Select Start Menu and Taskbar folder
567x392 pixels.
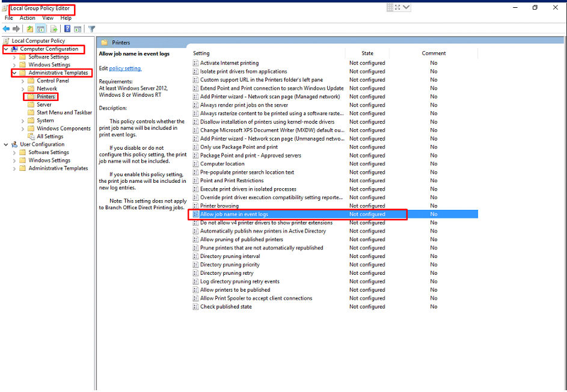click(64, 112)
